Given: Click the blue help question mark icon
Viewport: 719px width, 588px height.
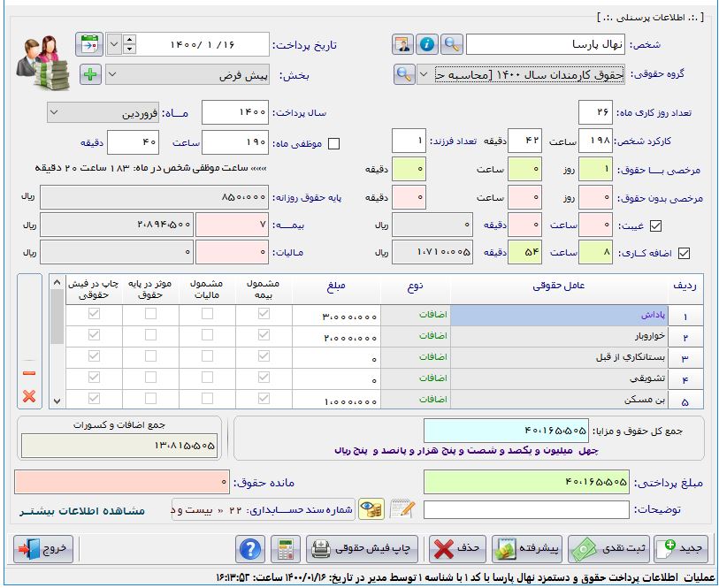Looking at the screenshot, I should click(250, 549).
